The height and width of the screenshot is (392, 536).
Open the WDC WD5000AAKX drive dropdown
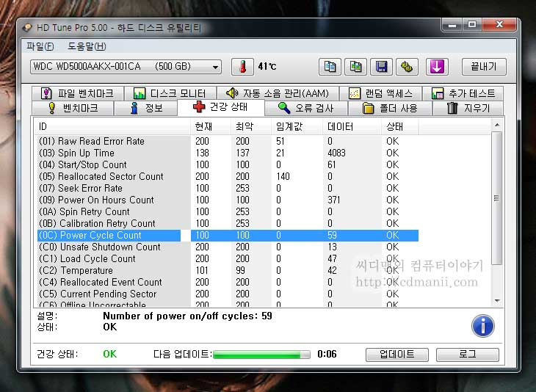click(126, 66)
